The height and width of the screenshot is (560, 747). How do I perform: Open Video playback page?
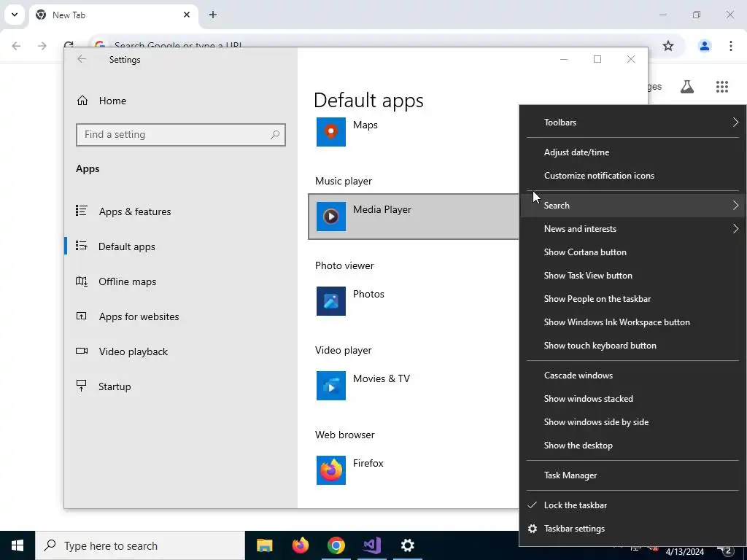point(181,351)
